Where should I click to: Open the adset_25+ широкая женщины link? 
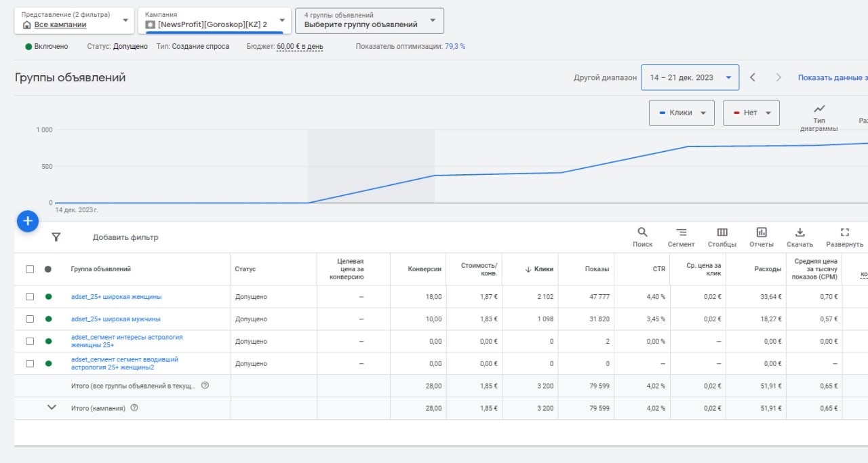[x=116, y=296]
